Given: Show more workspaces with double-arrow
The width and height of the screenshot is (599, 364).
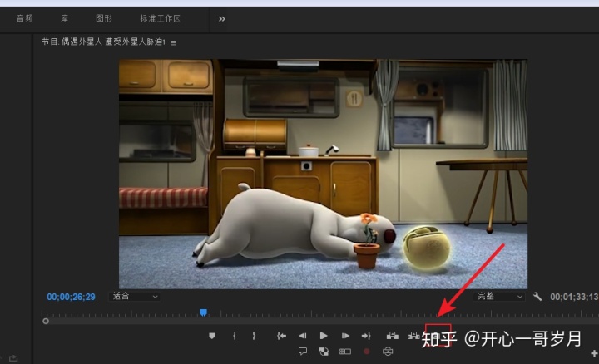Looking at the screenshot, I should (x=222, y=18).
